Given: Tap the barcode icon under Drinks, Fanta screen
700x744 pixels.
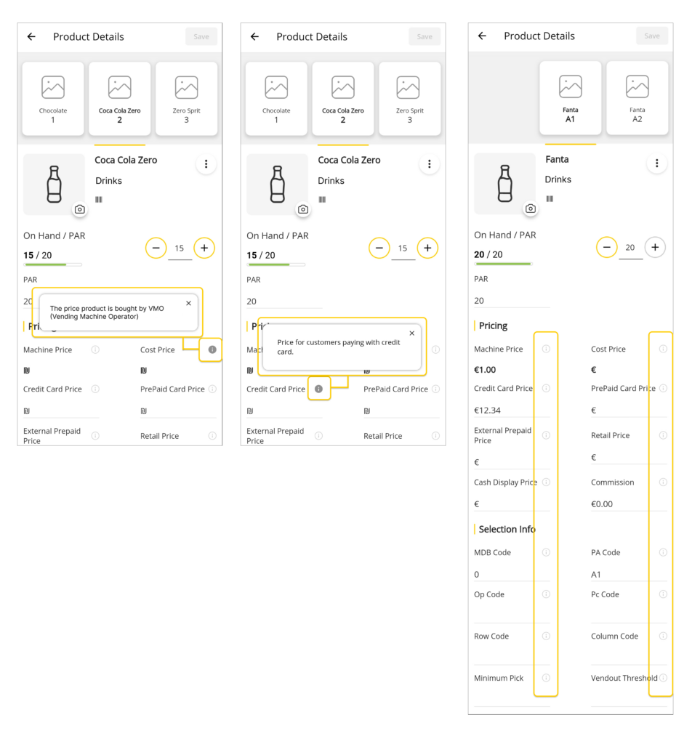Looking at the screenshot, I should 550,198.
